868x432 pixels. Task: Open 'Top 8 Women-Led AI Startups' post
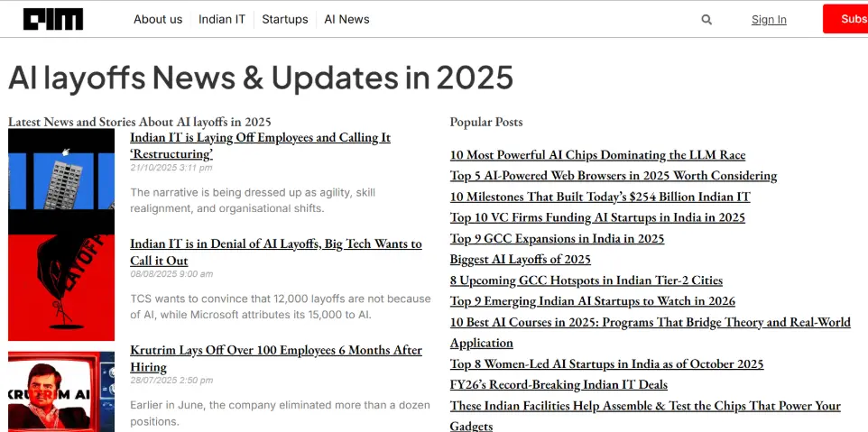(x=606, y=364)
